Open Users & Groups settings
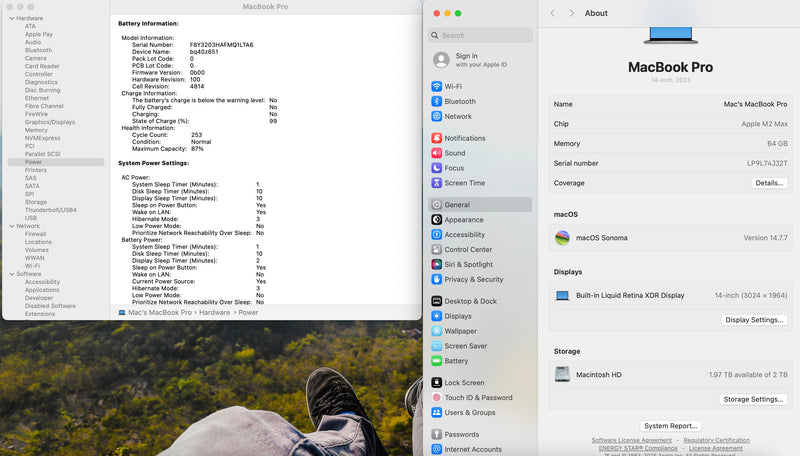800x456 pixels. pos(480,413)
